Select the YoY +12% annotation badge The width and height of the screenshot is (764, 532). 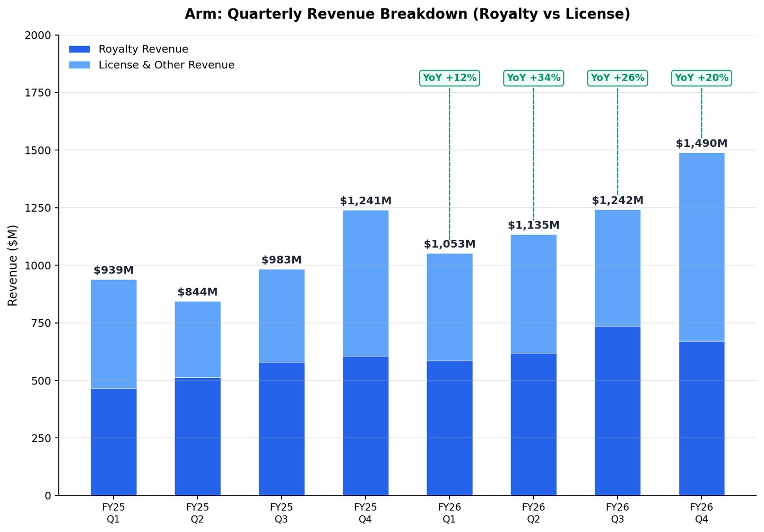point(449,78)
